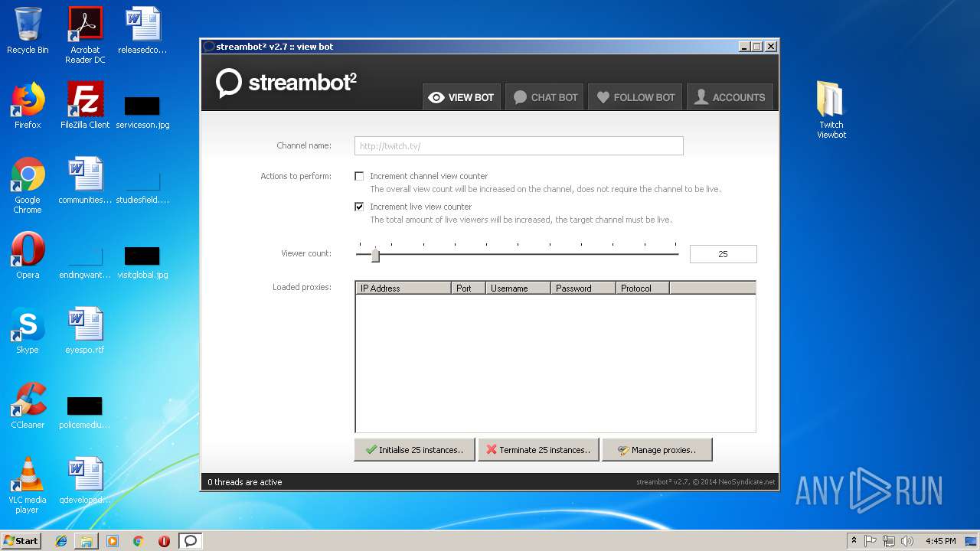980x551 pixels.
Task: Launch Skype from the desktop
Action: tap(28, 331)
